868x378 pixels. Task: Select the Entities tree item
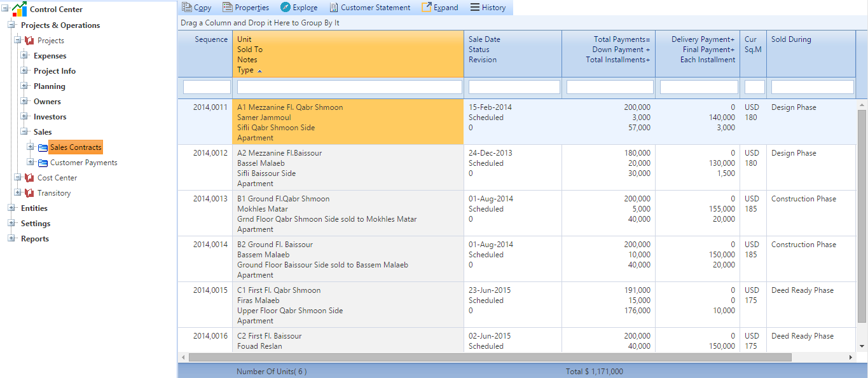tap(34, 208)
